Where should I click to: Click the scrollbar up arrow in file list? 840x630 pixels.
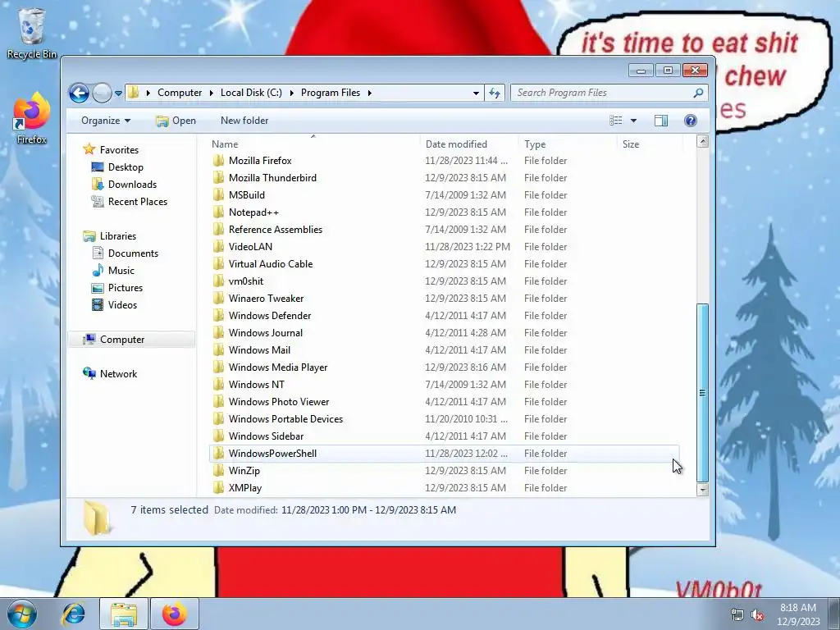pyautogui.click(x=702, y=141)
